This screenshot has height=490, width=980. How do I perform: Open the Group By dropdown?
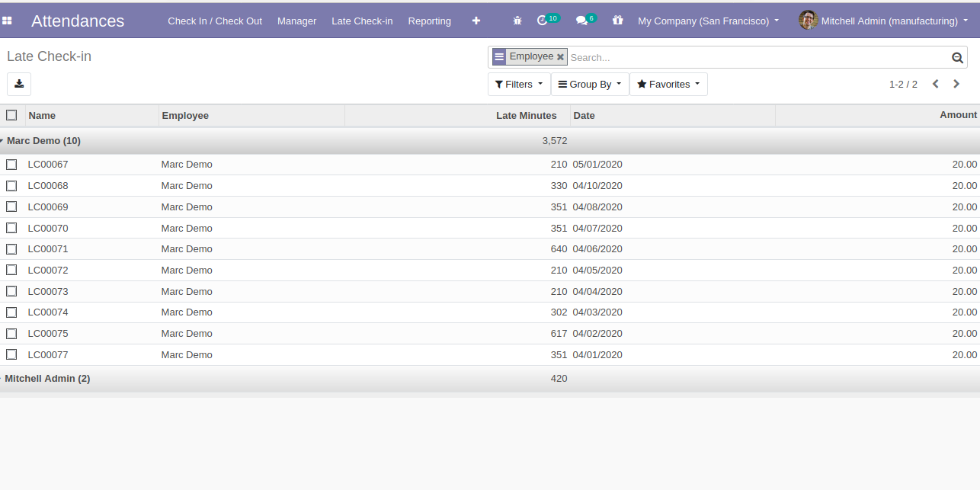pyautogui.click(x=590, y=84)
